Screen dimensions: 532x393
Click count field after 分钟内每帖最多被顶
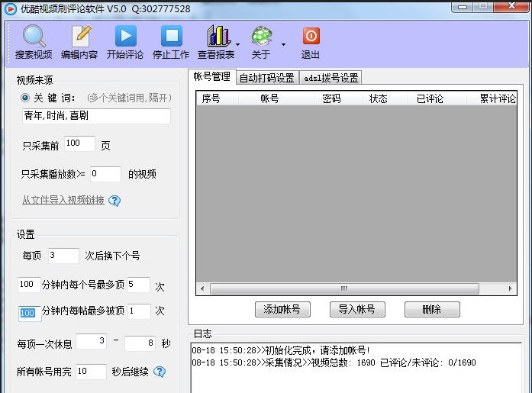(x=139, y=311)
